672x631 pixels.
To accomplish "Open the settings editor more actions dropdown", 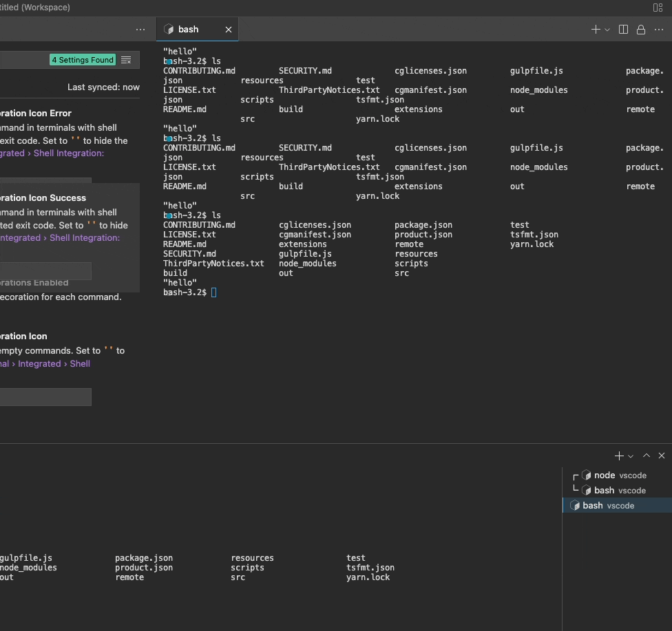I will click(140, 29).
